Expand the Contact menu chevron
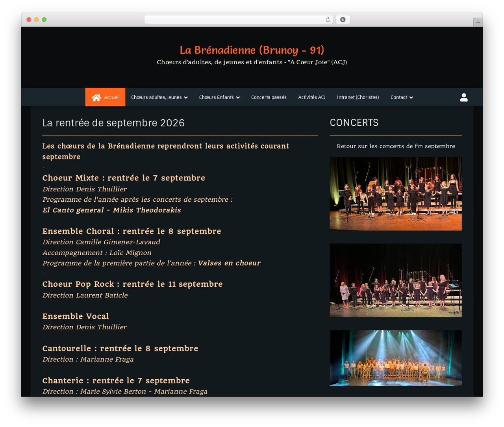This screenshot has height=427, width=504. click(411, 98)
